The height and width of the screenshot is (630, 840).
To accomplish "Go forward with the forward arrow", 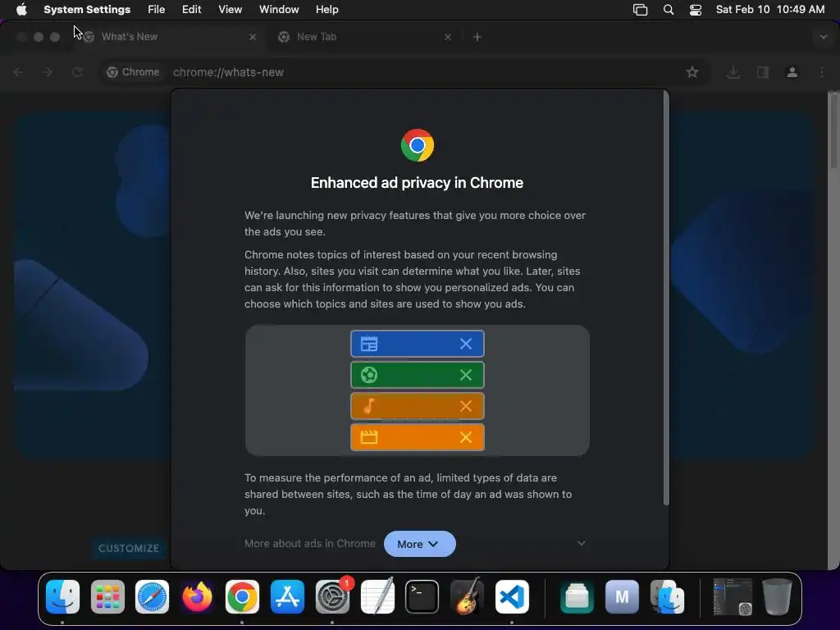I will (48, 72).
